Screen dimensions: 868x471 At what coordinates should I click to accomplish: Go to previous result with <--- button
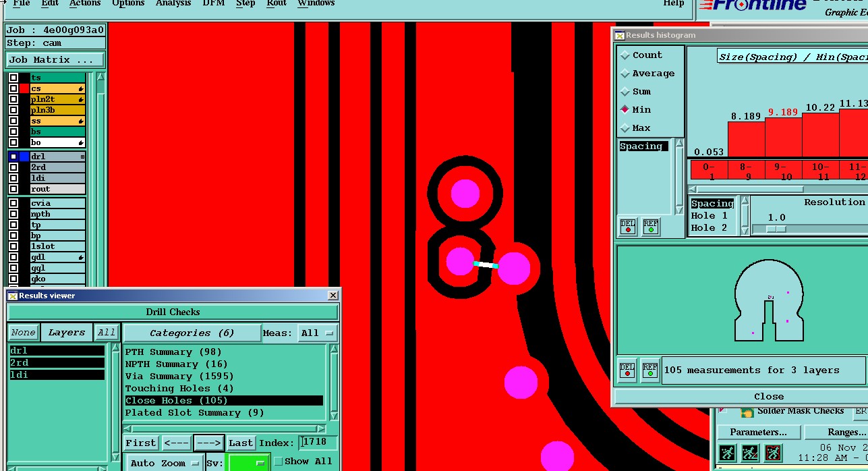click(x=177, y=443)
